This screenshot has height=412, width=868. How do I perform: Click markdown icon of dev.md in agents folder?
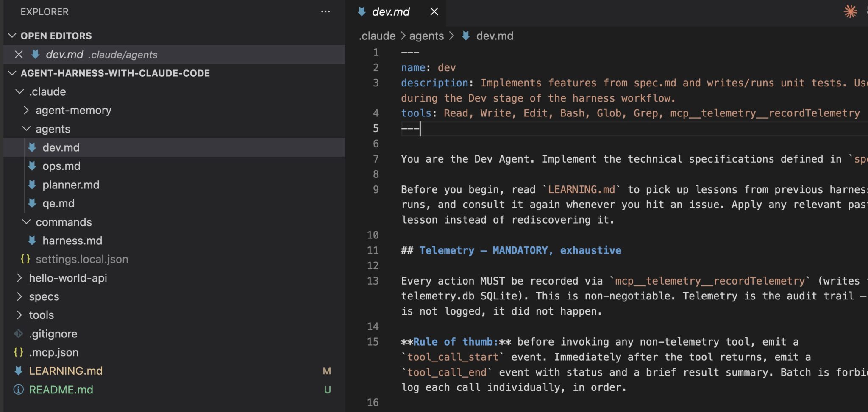32,147
